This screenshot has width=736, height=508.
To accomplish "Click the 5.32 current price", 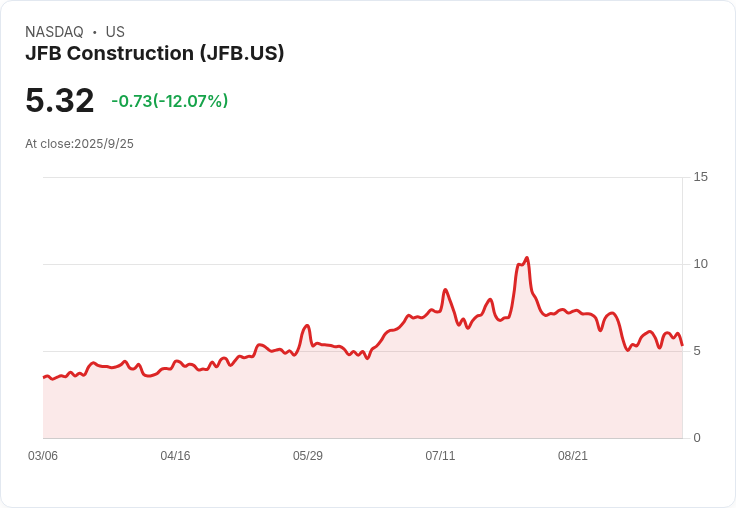I will pyautogui.click(x=60, y=100).
